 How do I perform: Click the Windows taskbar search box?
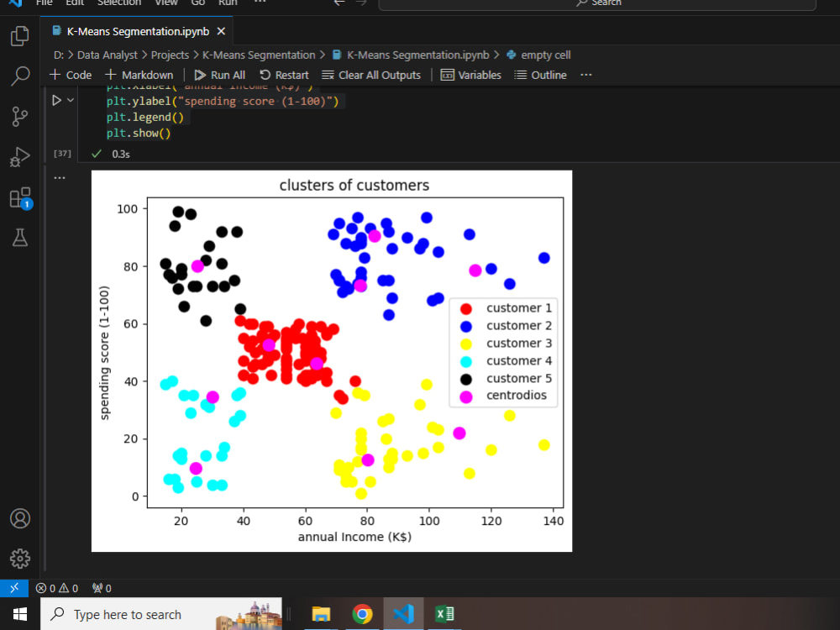(161, 614)
